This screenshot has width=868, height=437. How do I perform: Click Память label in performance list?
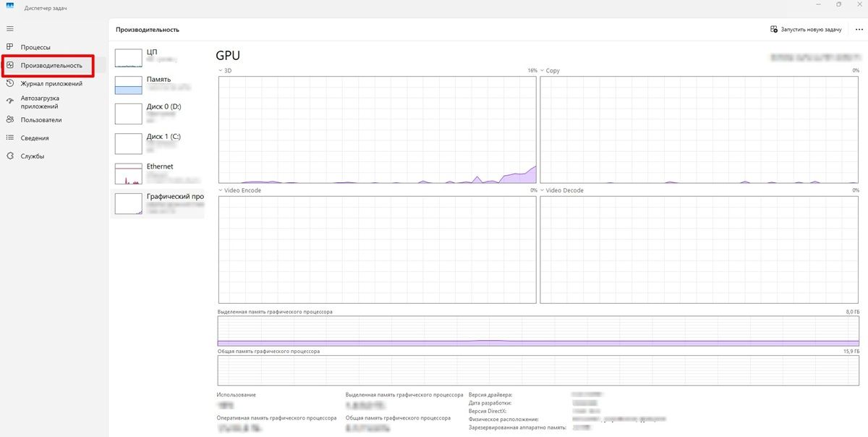coord(159,79)
